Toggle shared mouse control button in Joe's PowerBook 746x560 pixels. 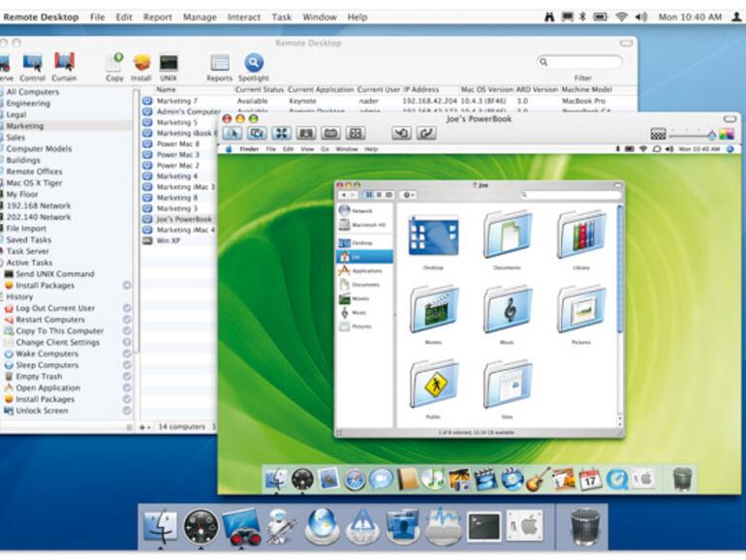[257, 133]
